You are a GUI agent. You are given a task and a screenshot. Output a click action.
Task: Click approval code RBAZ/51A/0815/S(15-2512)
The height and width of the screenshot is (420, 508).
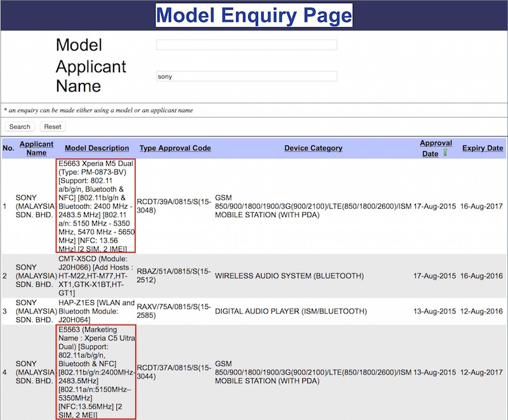coord(173,276)
